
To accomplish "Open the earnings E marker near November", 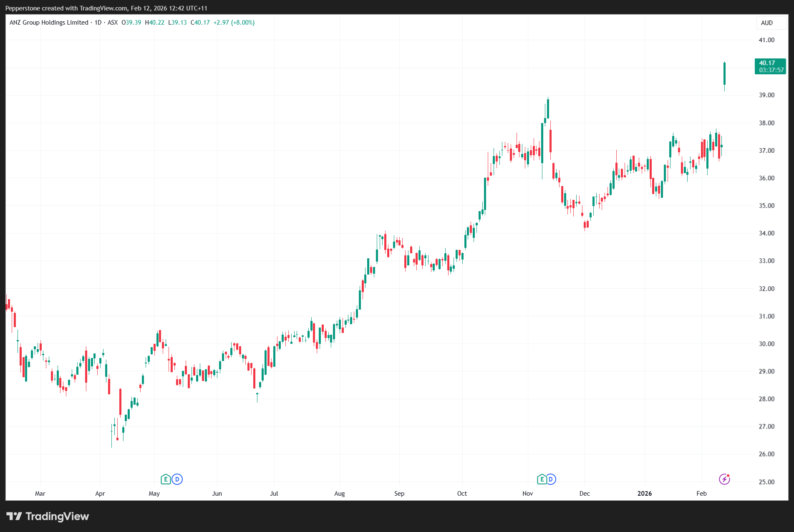I will (x=542, y=479).
